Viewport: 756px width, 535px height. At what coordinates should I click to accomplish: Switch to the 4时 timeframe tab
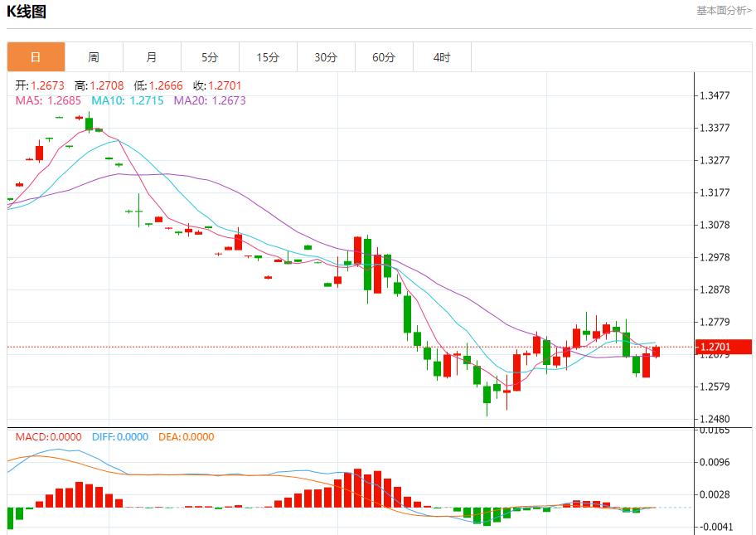point(442,57)
